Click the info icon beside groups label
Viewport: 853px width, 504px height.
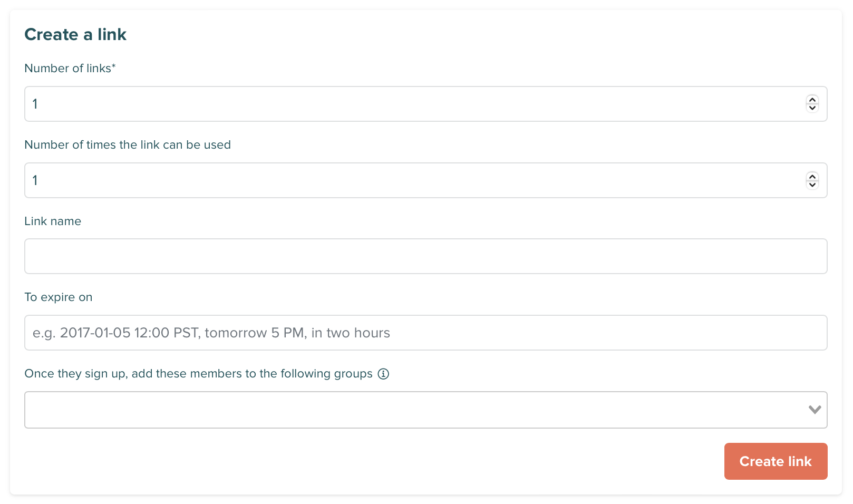click(384, 374)
